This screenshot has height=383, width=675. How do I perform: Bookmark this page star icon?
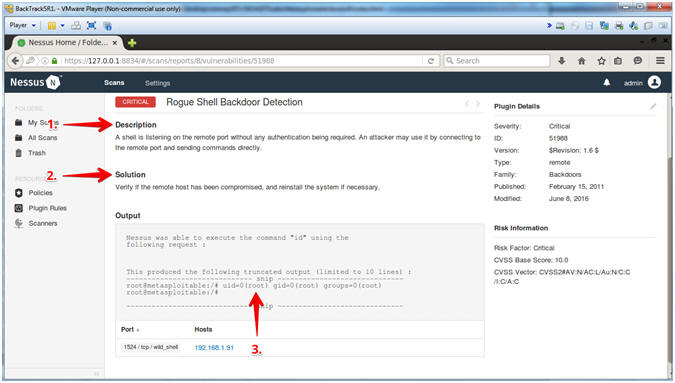click(601, 61)
